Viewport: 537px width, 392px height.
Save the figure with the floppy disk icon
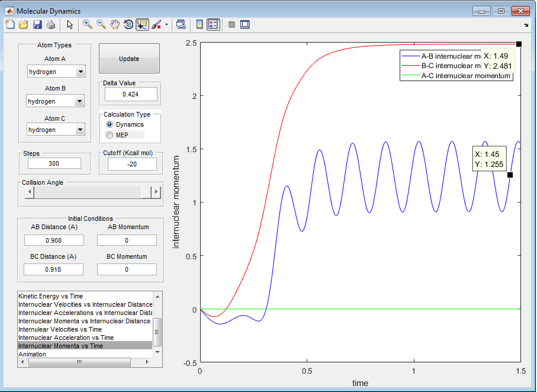37,25
